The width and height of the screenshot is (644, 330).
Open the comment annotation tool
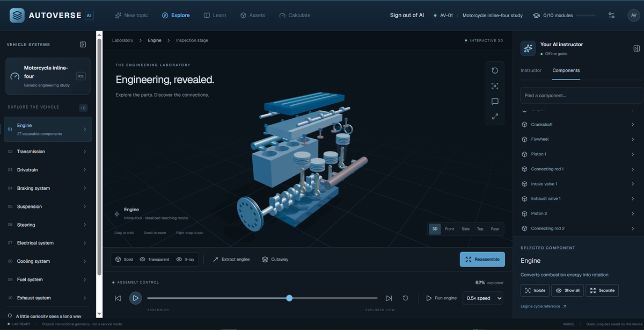(495, 101)
